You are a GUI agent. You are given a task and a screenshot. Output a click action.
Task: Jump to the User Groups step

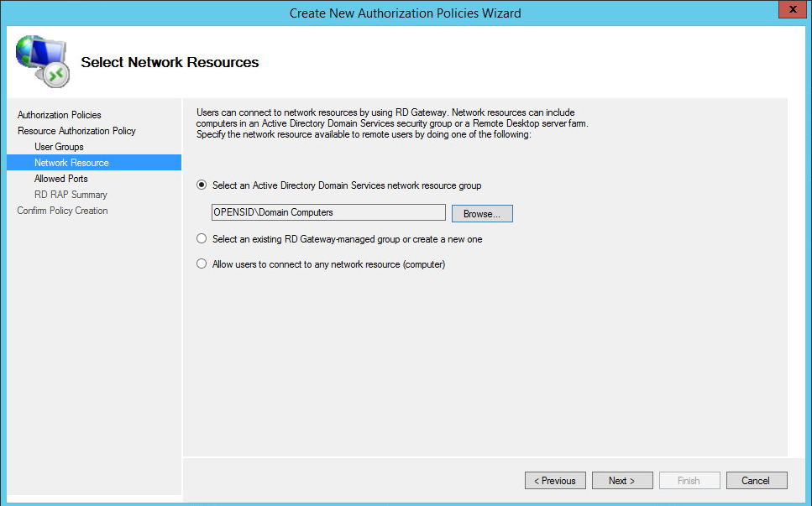click(59, 147)
